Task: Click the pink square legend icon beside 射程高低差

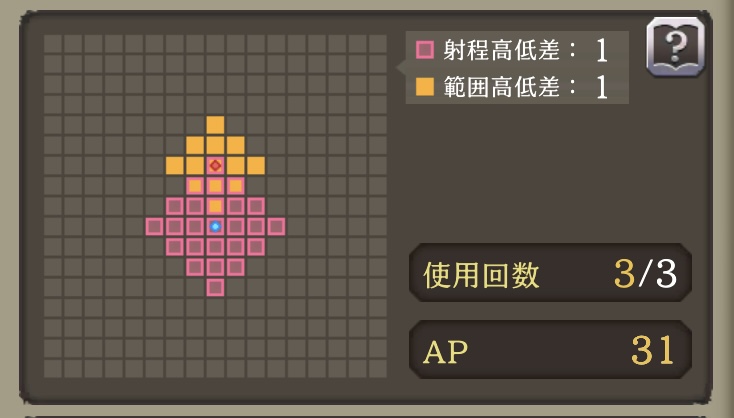Action: pos(425,49)
